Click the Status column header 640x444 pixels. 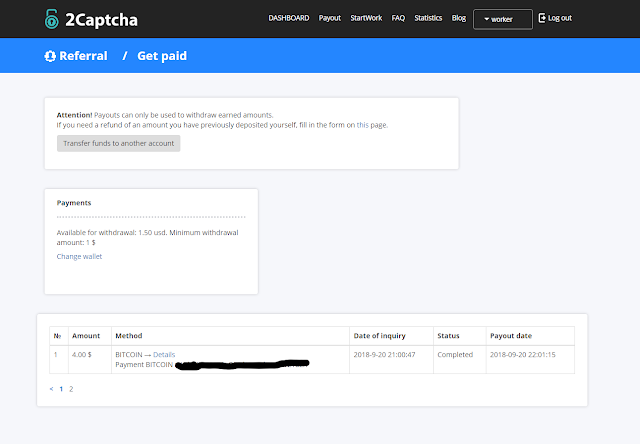(x=448, y=336)
